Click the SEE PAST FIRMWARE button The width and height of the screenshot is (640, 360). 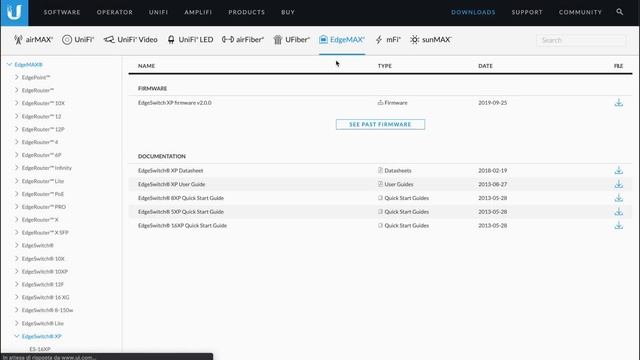[x=380, y=124]
